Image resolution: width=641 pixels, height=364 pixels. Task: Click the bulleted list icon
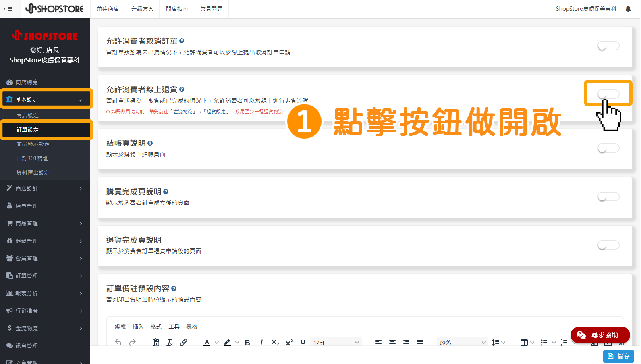tap(544, 342)
